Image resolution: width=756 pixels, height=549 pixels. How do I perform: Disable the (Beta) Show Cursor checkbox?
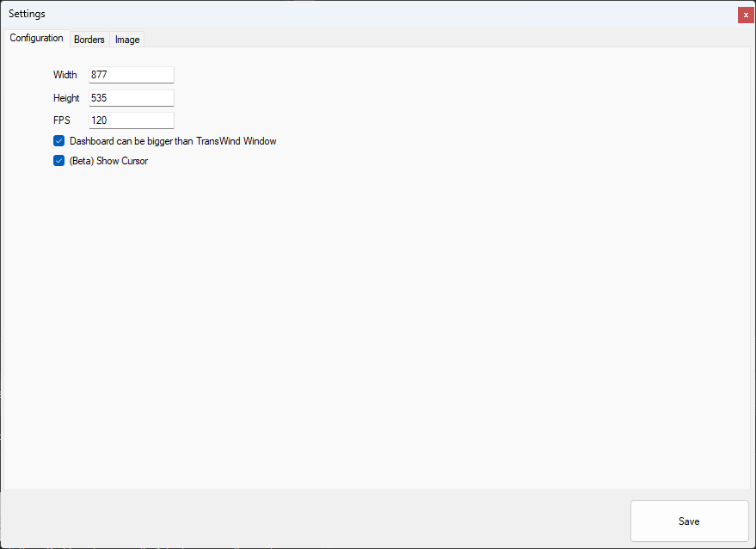coord(59,161)
